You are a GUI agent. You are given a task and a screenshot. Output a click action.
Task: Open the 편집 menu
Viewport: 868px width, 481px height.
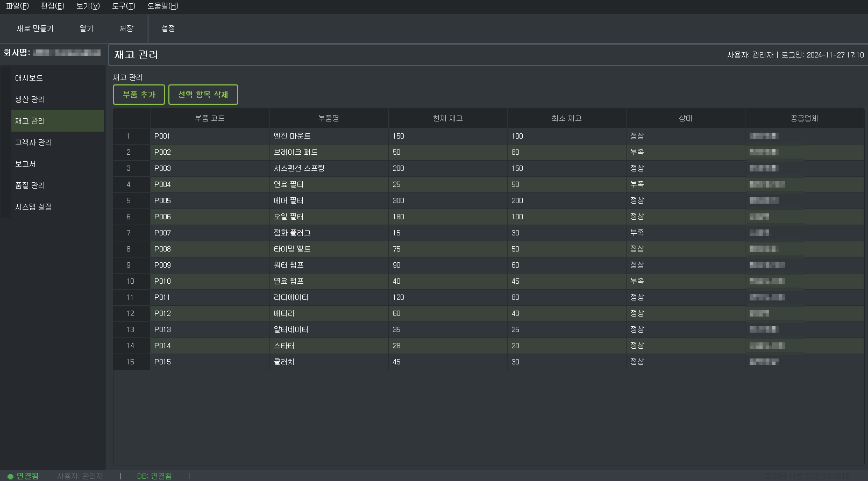point(52,6)
